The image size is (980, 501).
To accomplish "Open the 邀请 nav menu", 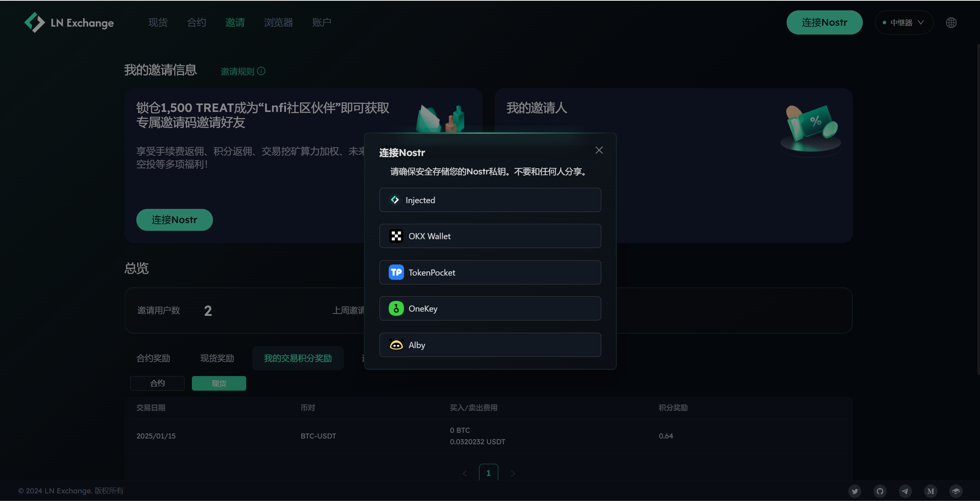I will [x=235, y=23].
